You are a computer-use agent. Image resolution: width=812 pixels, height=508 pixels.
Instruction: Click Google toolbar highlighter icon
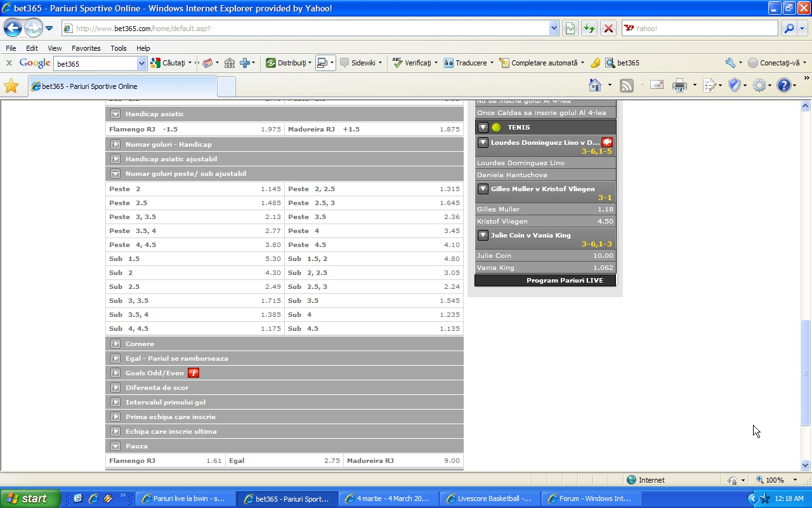click(595, 63)
